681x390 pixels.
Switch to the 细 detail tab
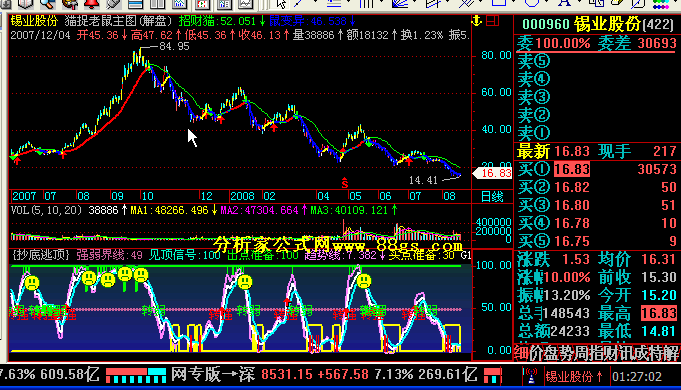click(521, 353)
